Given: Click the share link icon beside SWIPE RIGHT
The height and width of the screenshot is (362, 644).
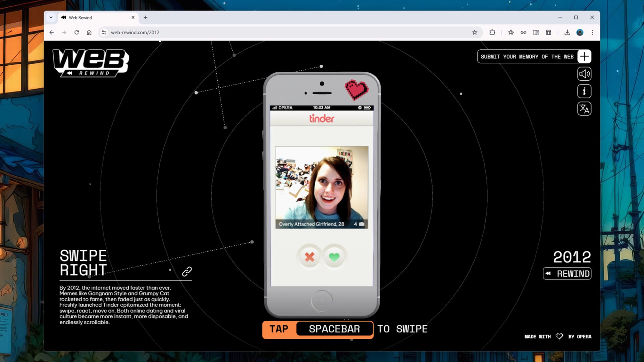Looking at the screenshot, I should pyautogui.click(x=187, y=271).
